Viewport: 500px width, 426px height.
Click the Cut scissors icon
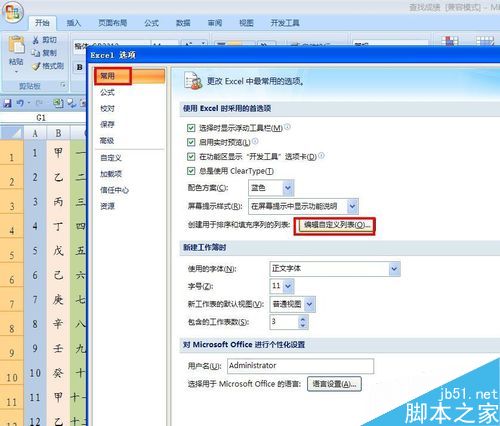click(x=36, y=40)
